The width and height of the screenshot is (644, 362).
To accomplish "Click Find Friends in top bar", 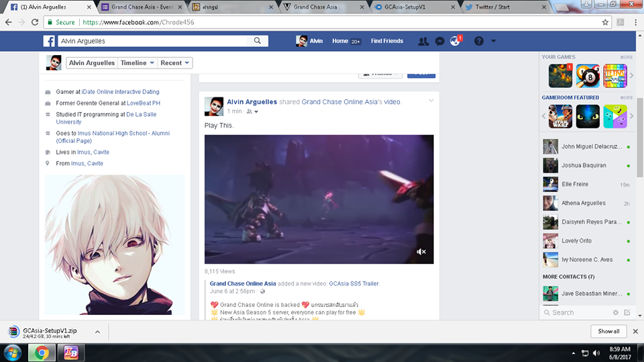I will click(x=387, y=41).
